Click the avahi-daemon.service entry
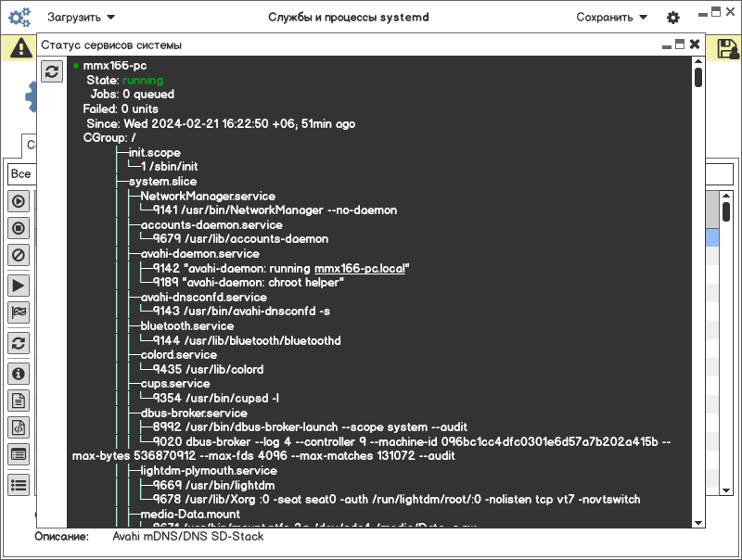The height and width of the screenshot is (560, 742). (199, 254)
